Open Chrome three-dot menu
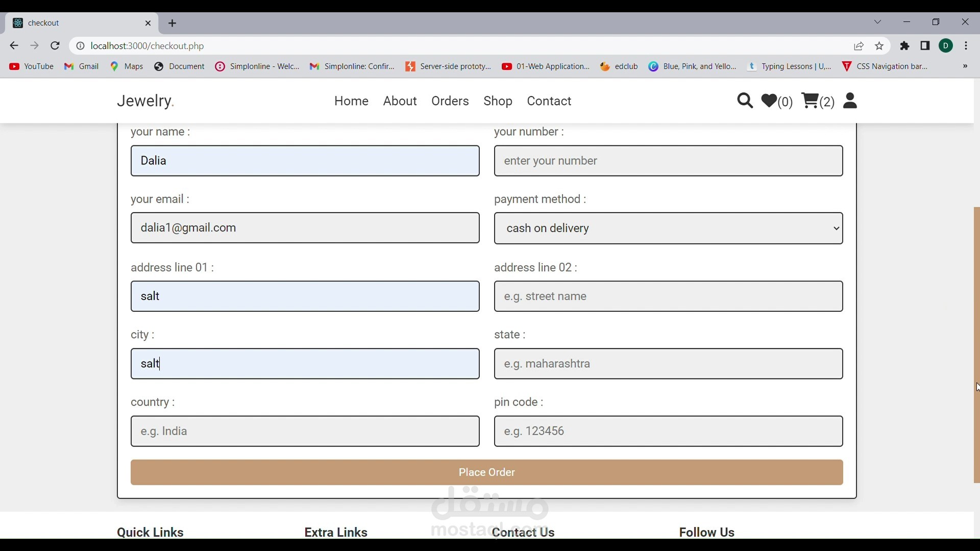This screenshot has height=551, width=980. point(967,46)
